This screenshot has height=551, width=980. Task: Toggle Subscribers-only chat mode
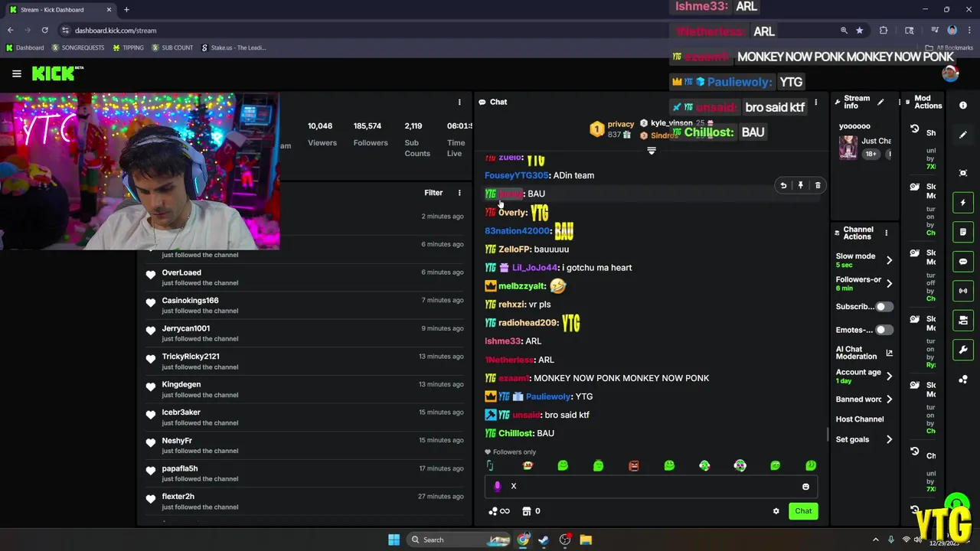pos(884,307)
